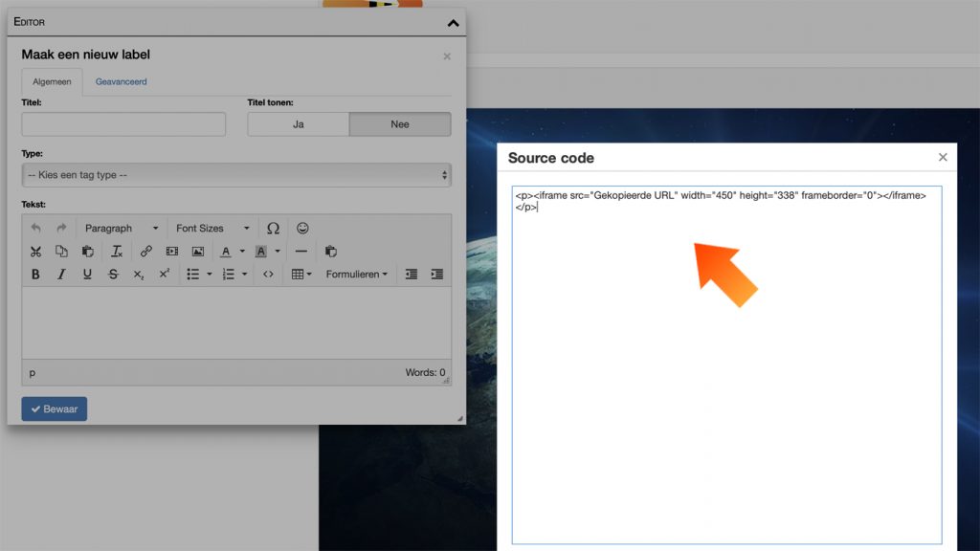Insert a special character with Omega icon
The height and width of the screenshot is (551, 980).
273,228
